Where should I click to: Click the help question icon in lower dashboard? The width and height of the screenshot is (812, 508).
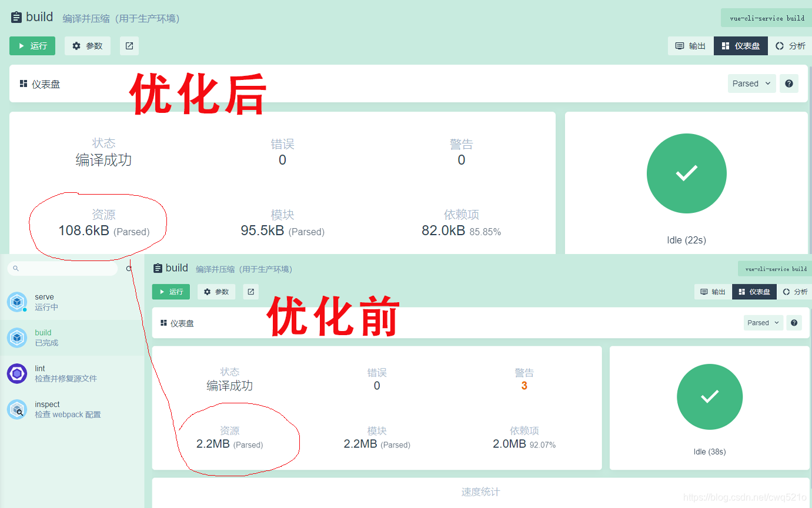(794, 323)
